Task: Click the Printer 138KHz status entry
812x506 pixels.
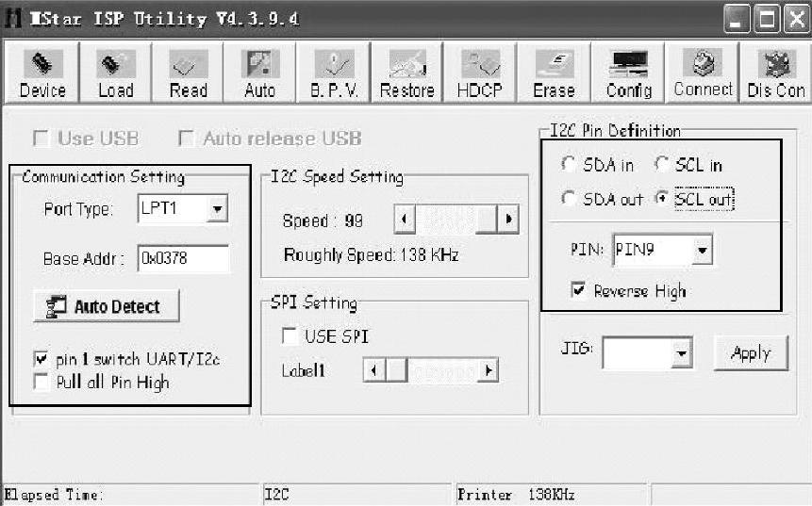Action: (x=551, y=495)
